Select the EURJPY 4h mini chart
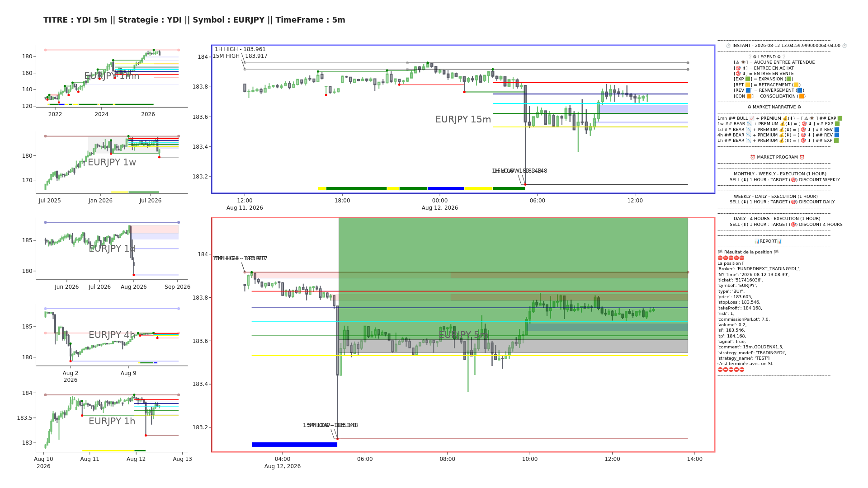The image size is (868, 488). 112,335
